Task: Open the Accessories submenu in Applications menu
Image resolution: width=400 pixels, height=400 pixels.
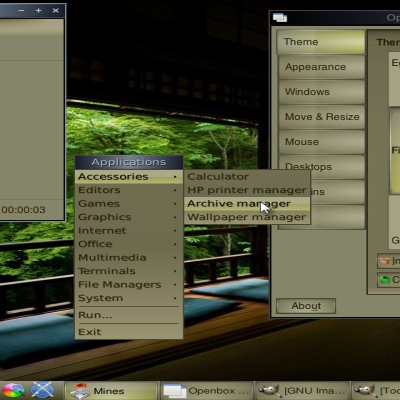Action: pos(129,177)
